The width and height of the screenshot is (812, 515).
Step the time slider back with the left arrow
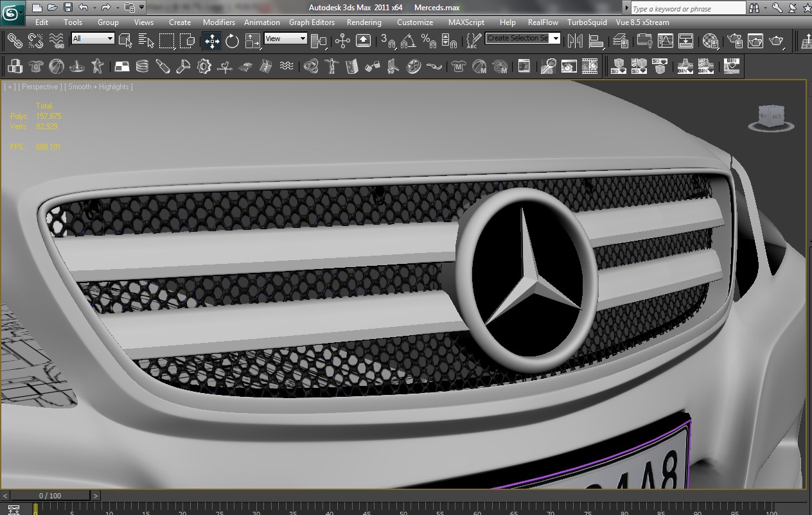[x=5, y=496]
